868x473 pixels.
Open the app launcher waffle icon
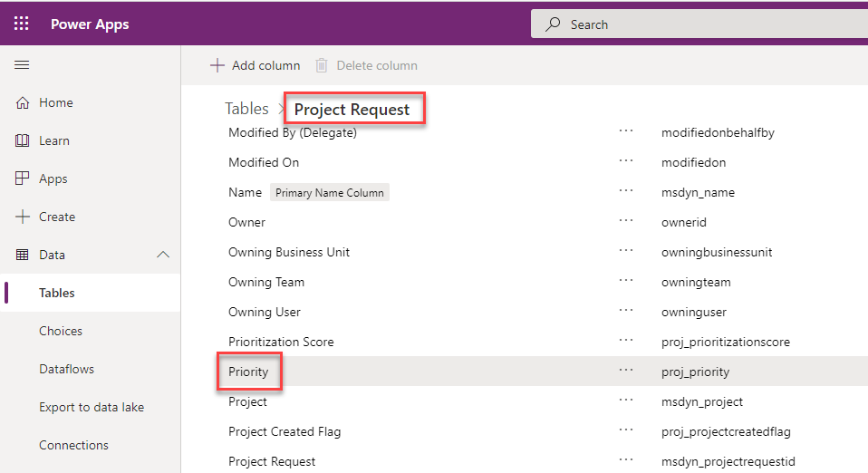coord(22,24)
